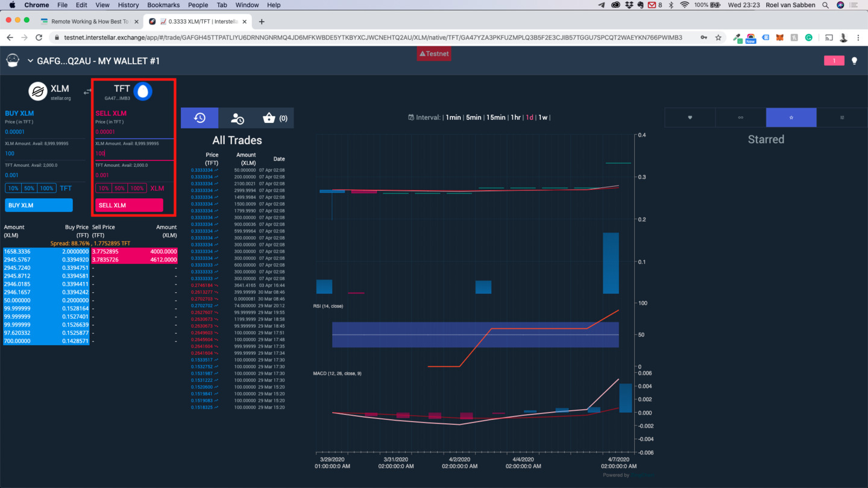Viewport: 868px width, 488px height.
Task: Click the swap XLM/TFT pair arrows
Action: coord(87,92)
